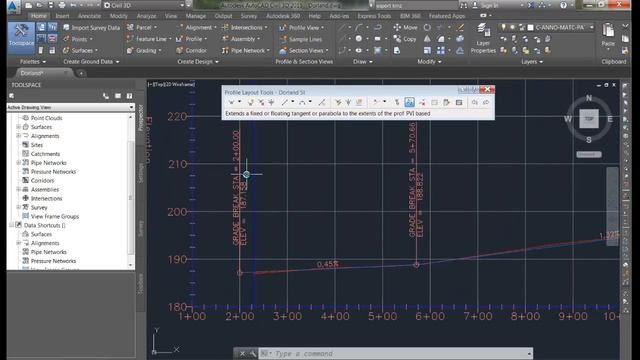Screen dimensions: 640x360
Task: Expand the Create Ground Data panel
Action: [91, 62]
